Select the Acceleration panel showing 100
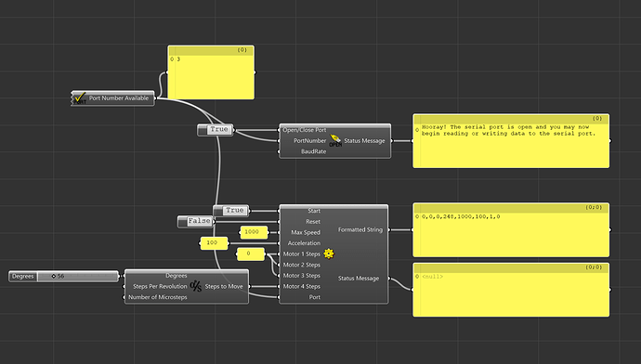The height and width of the screenshot is (364, 641). [x=215, y=243]
